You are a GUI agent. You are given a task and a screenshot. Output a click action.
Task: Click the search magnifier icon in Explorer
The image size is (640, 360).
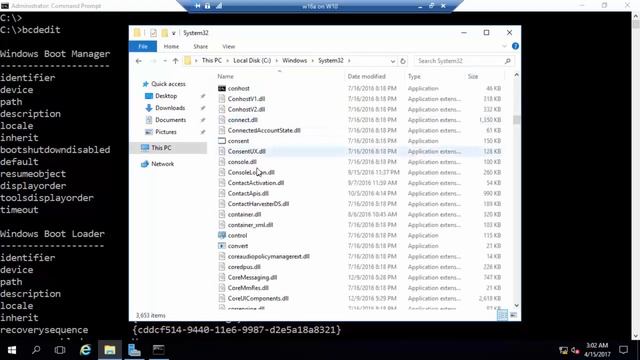tap(508, 61)
